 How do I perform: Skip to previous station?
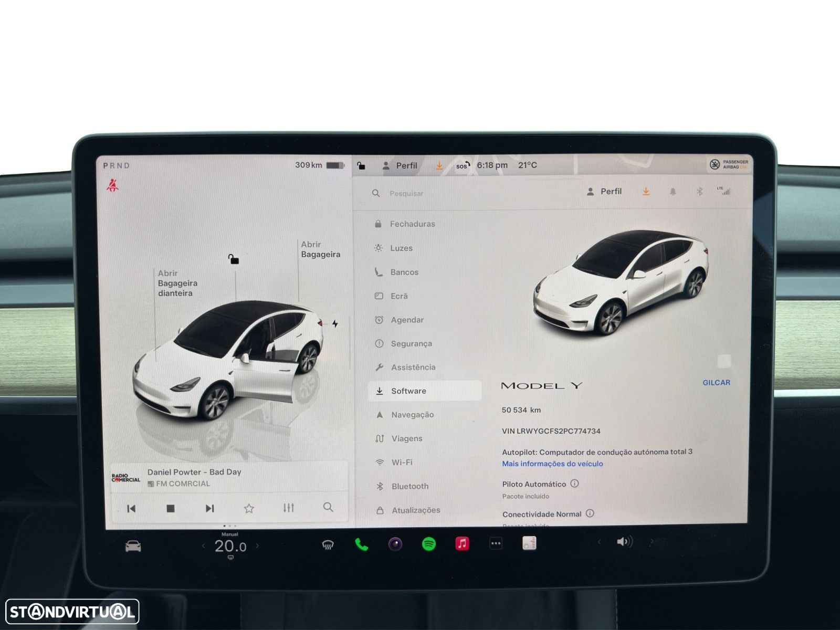tap(131, 509)
